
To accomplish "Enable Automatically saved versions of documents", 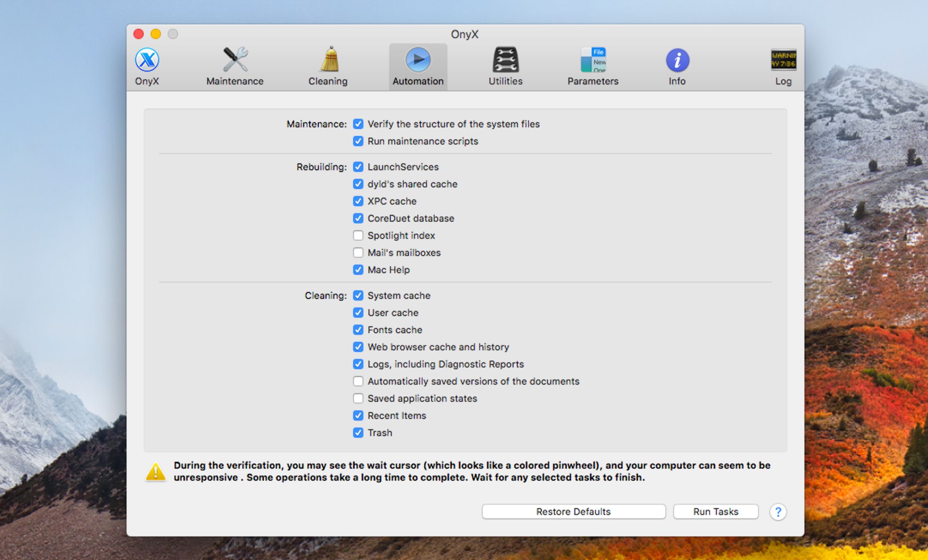I will coord(358,382).
